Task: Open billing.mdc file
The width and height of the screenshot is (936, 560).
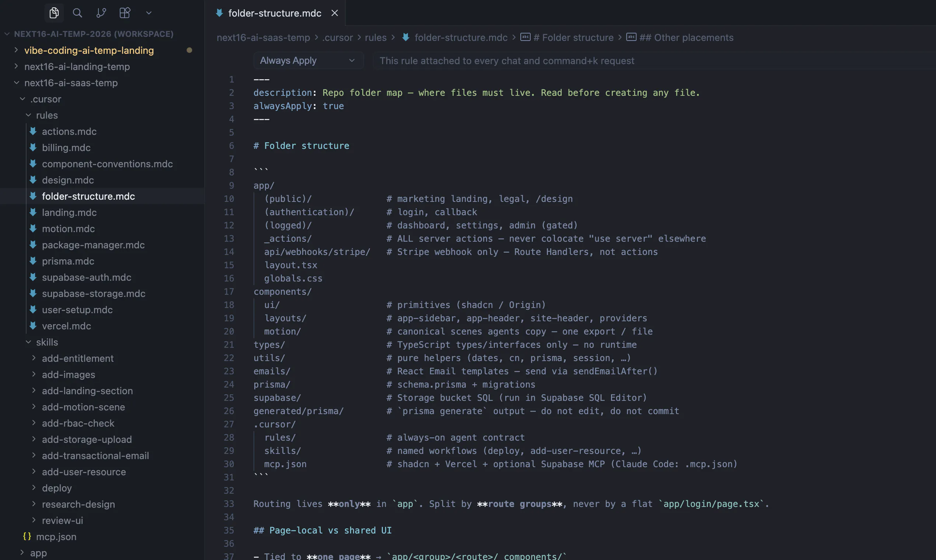Action: pos(66,147)
